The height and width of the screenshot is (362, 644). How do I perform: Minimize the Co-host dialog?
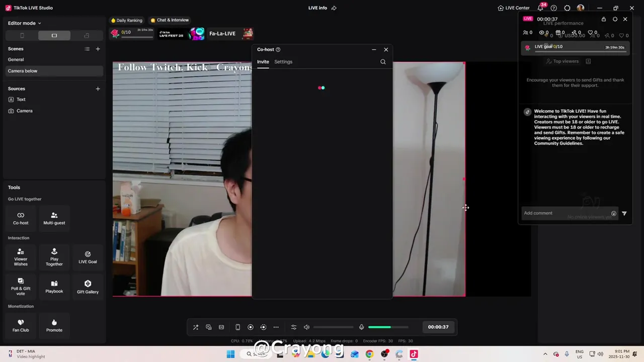click(x=374, y=49)
